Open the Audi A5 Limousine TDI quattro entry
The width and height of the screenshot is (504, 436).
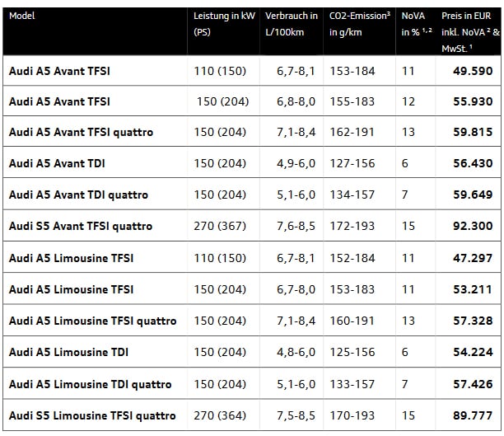click(91, 385)
